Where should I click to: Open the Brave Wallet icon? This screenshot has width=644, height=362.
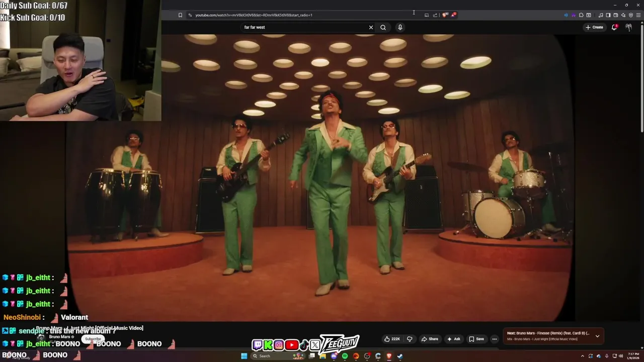[x=616, y=15]
